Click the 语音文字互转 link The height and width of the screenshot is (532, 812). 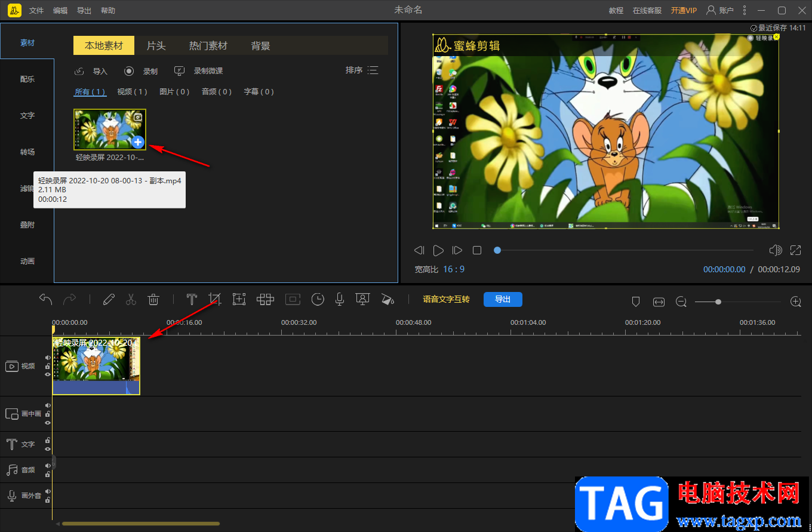click(447, 299)
